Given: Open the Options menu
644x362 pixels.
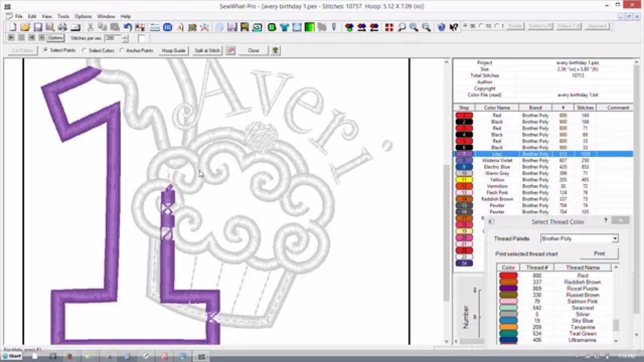Looking at the screenshot, I should point(83,17).
